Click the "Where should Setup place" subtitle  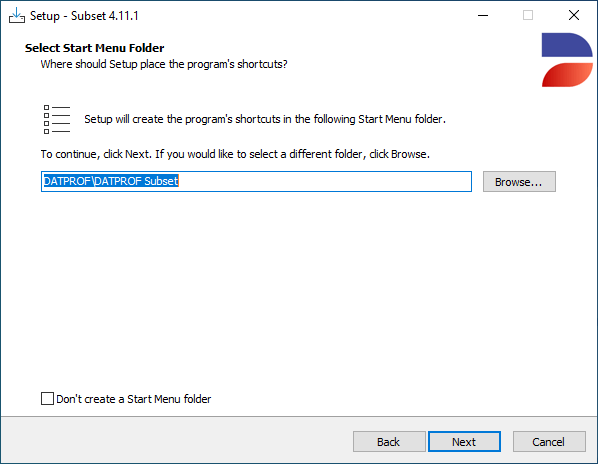[x=164, y=64]
